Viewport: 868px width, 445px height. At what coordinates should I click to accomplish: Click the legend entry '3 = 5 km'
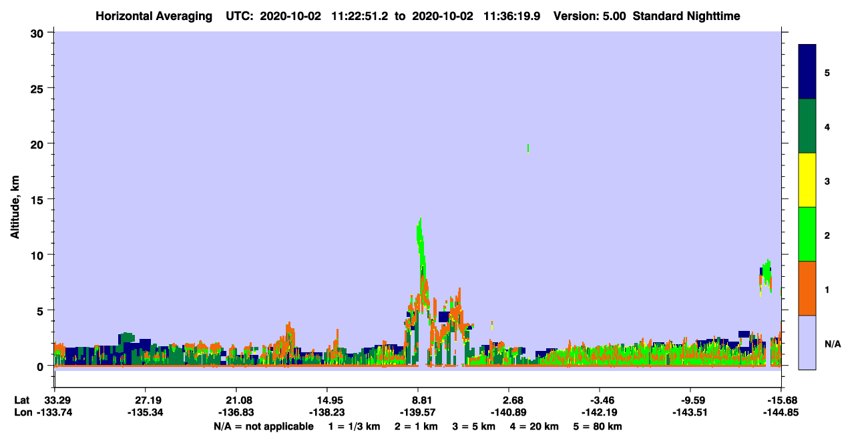(474, 426)
